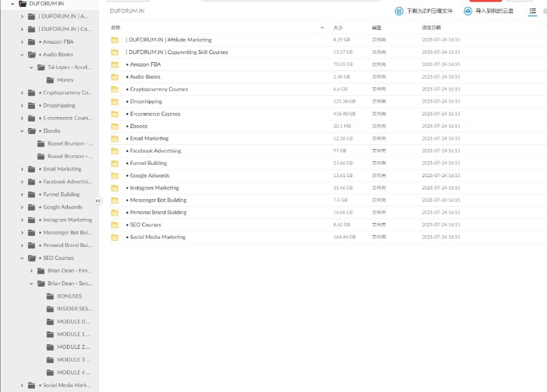This screenshot has width=547, height=392.
Task: Click folder icon beside Amazon FBA in list
Action: [x=115, y=64]
